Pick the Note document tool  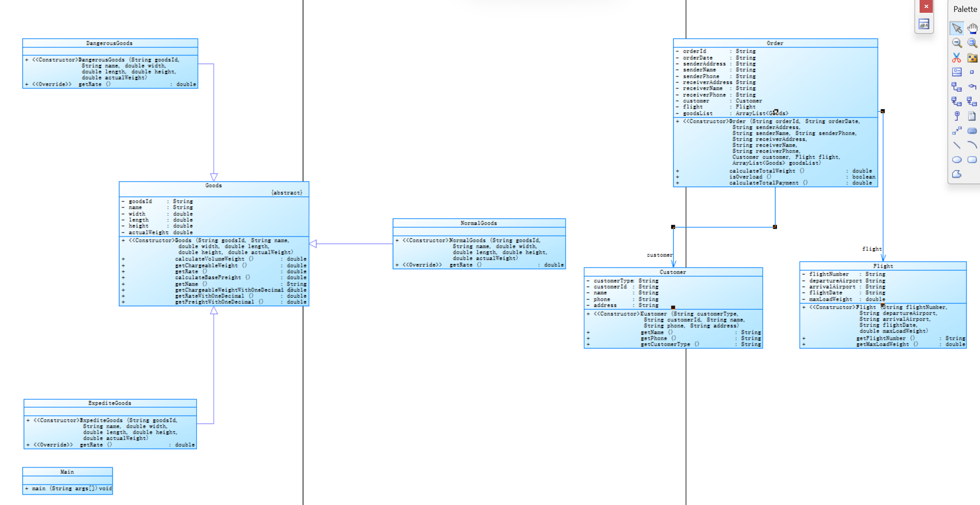(972, 116)
